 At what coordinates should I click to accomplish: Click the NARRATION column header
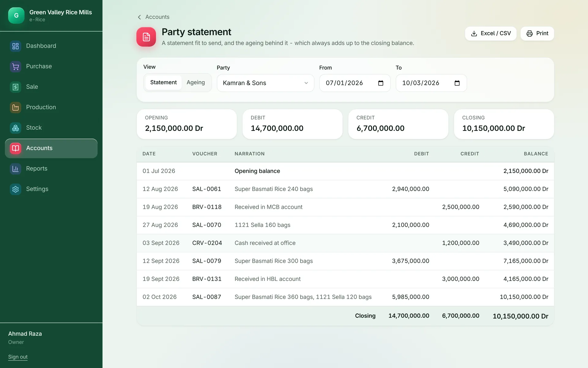click(250, 154)
